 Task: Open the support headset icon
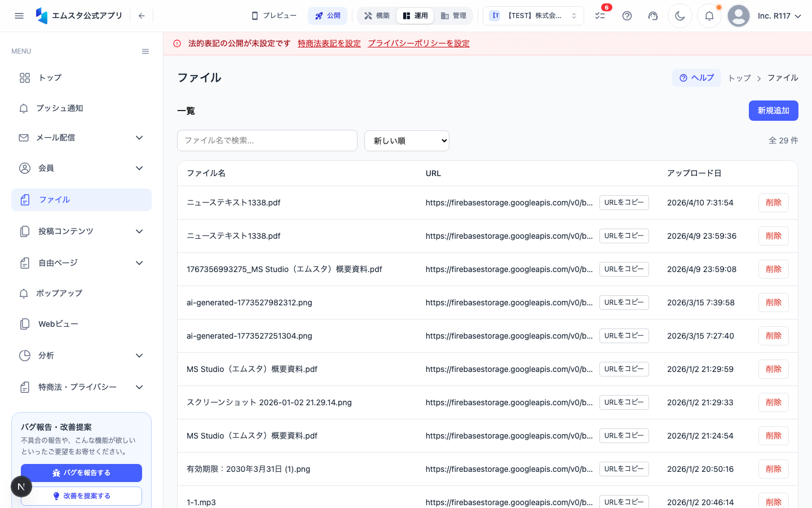(653, 16)
